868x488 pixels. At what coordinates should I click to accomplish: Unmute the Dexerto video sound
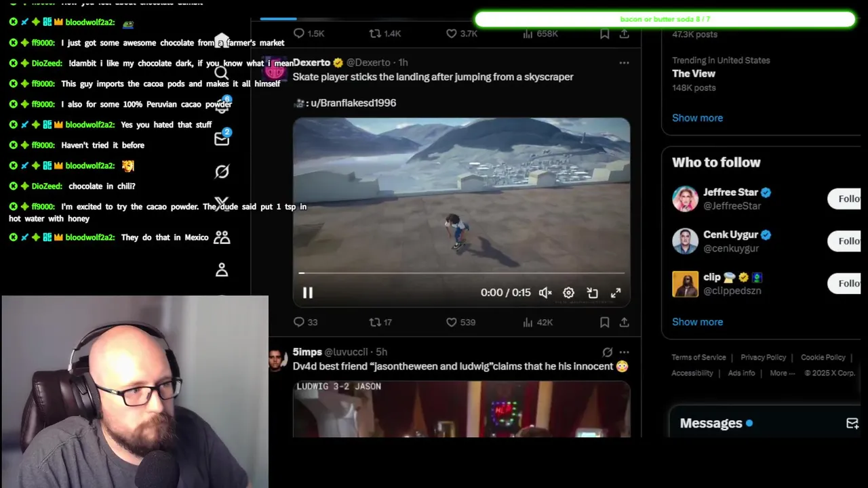545,293
